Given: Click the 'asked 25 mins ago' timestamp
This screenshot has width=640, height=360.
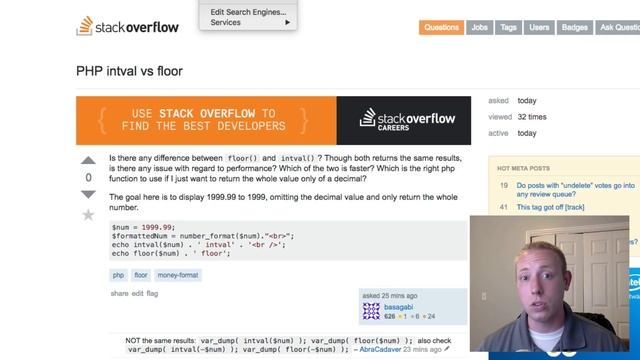Looking at the screenshot, I should pos(390,296).
